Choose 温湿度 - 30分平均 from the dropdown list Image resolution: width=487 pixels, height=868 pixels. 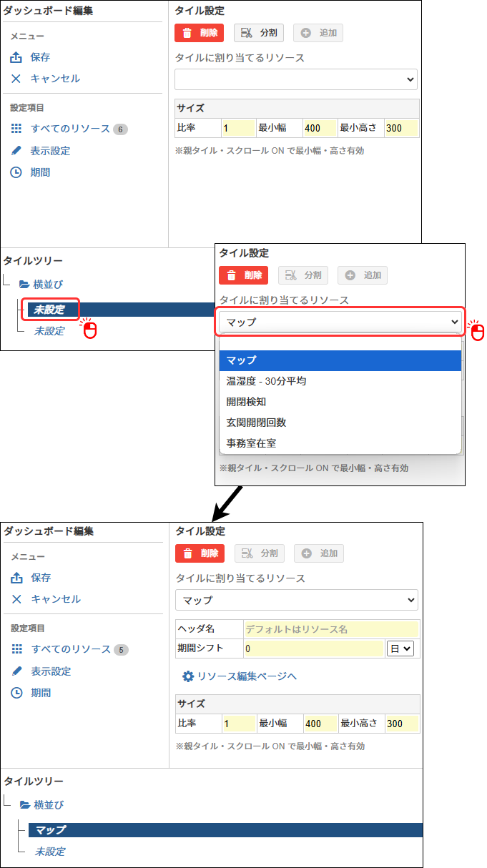(x=340, y=381)
